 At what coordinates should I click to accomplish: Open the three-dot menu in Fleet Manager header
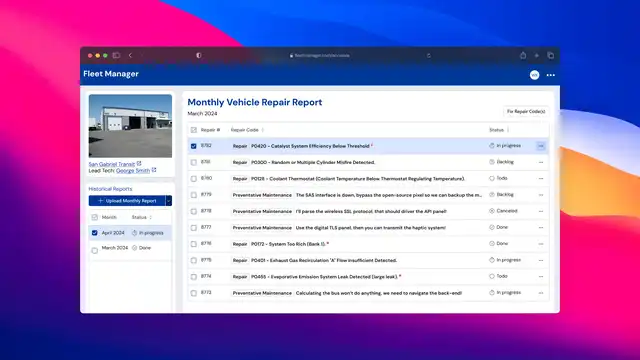coord(551,75)
